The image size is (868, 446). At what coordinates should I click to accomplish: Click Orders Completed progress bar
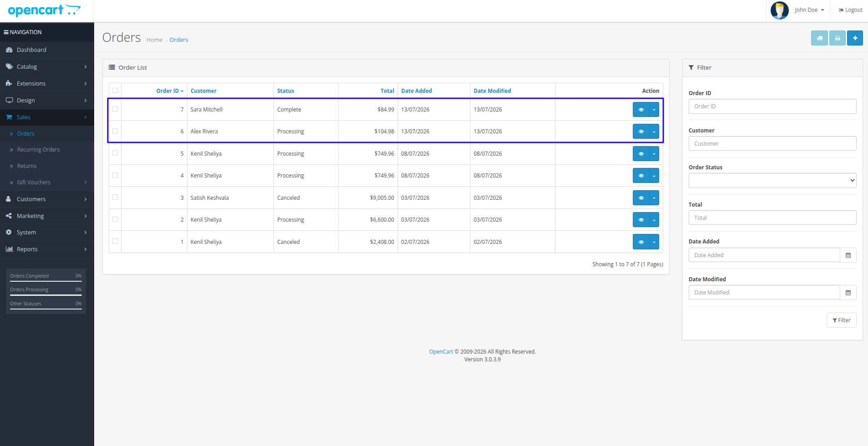(46, 281)
